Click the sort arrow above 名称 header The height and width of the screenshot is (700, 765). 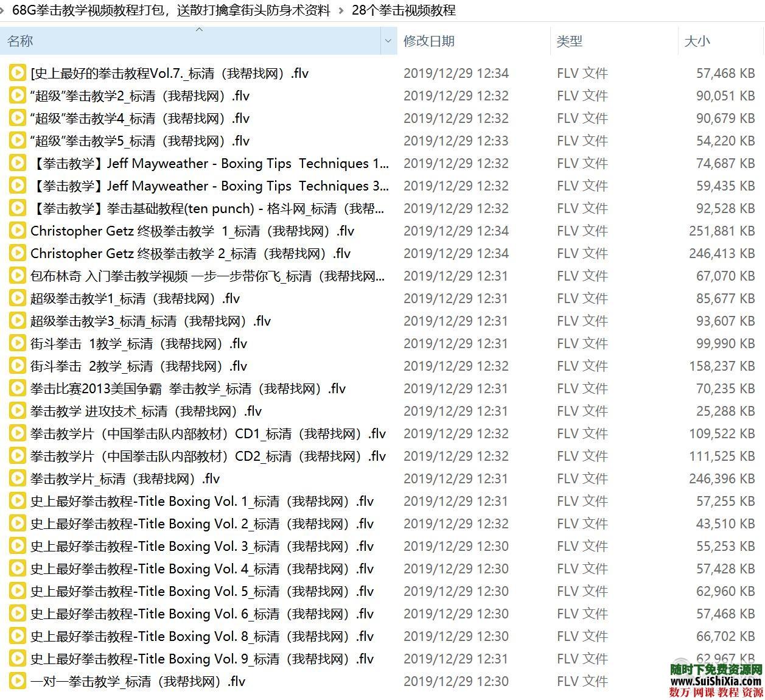click(x=199, y=29)
